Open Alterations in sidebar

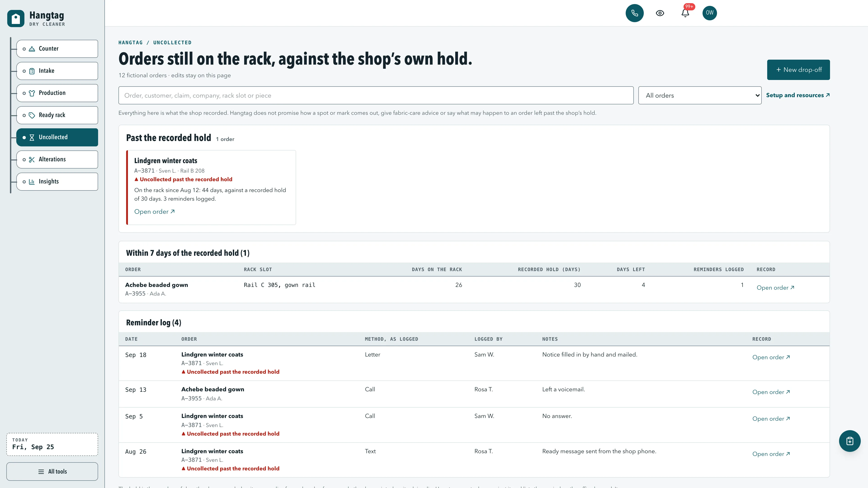coord(57,160)
